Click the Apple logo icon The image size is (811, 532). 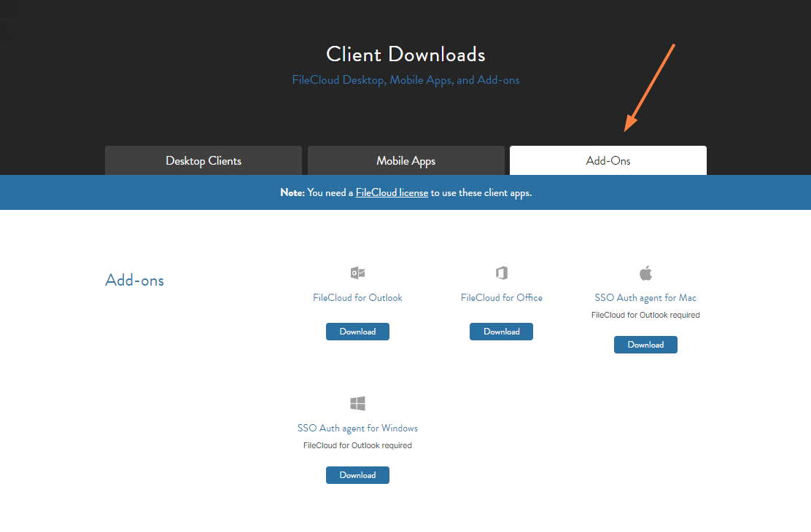click(645, 273)
